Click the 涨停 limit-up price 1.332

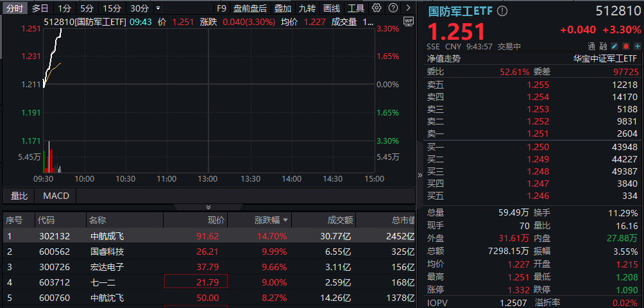coord(519,290)
